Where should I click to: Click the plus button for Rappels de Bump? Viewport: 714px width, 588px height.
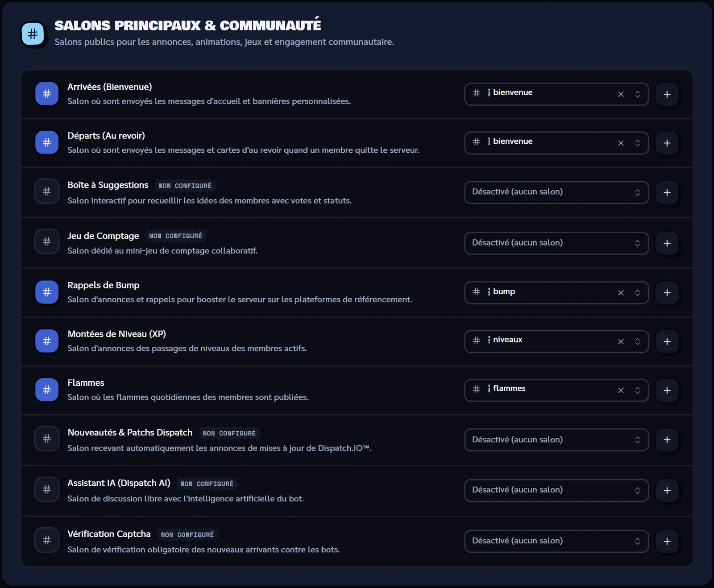tap(667, 293)
